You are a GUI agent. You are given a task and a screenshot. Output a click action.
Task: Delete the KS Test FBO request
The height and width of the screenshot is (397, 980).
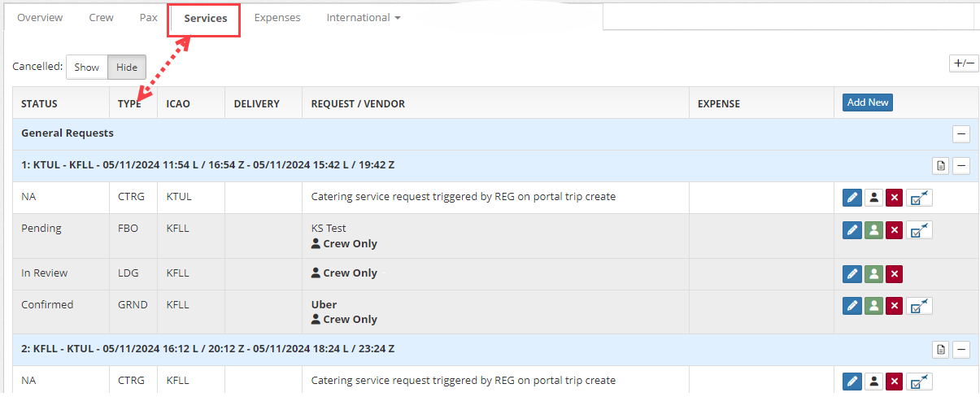[895, 229]
